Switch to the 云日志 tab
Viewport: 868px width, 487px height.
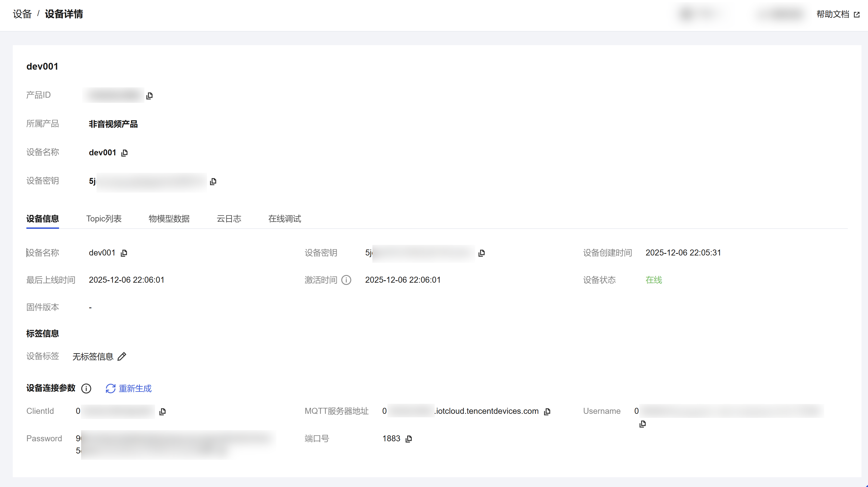tap(229, 219)
